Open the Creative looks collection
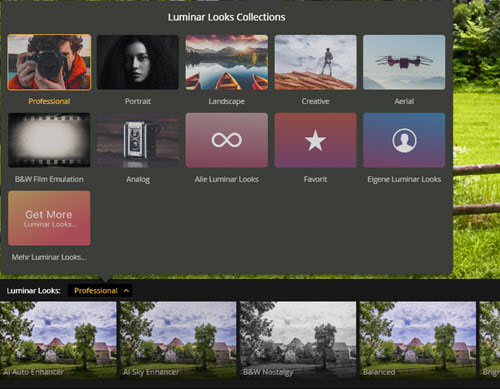Viewport: 500px width, 389px height. click(315, 62)
